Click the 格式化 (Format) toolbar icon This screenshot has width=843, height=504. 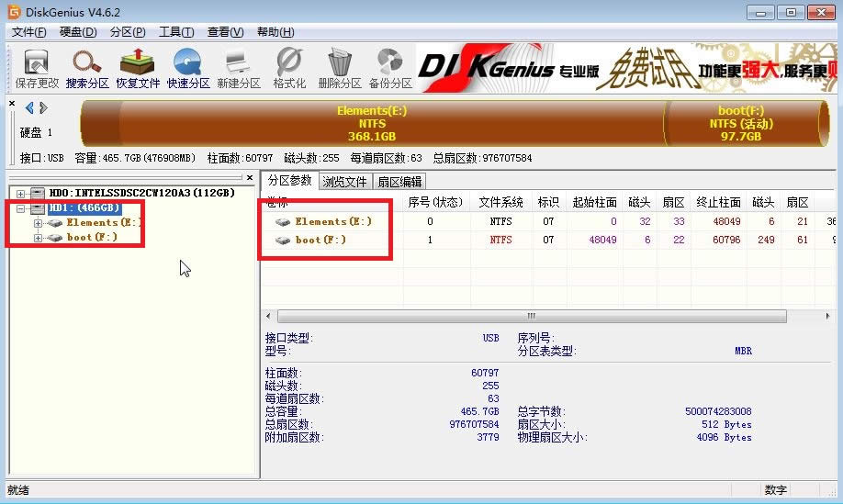coord(289,67)
